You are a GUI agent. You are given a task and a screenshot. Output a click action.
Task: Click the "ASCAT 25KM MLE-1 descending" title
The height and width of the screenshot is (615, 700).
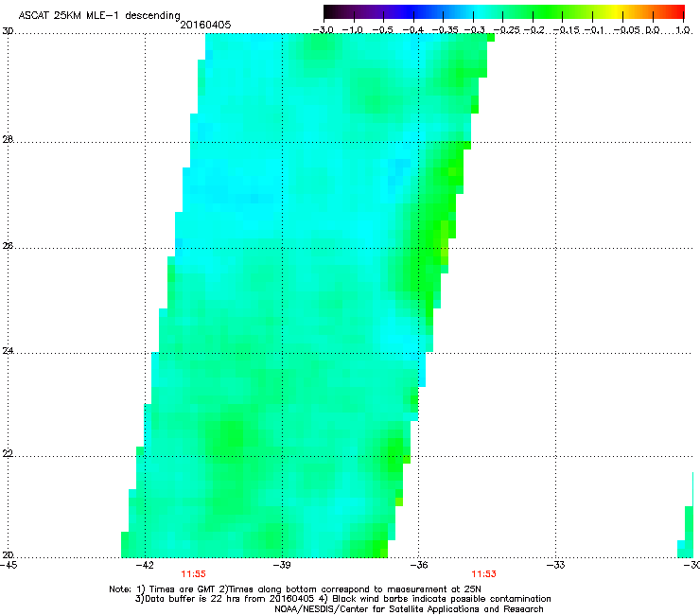(x=99, y=16)
